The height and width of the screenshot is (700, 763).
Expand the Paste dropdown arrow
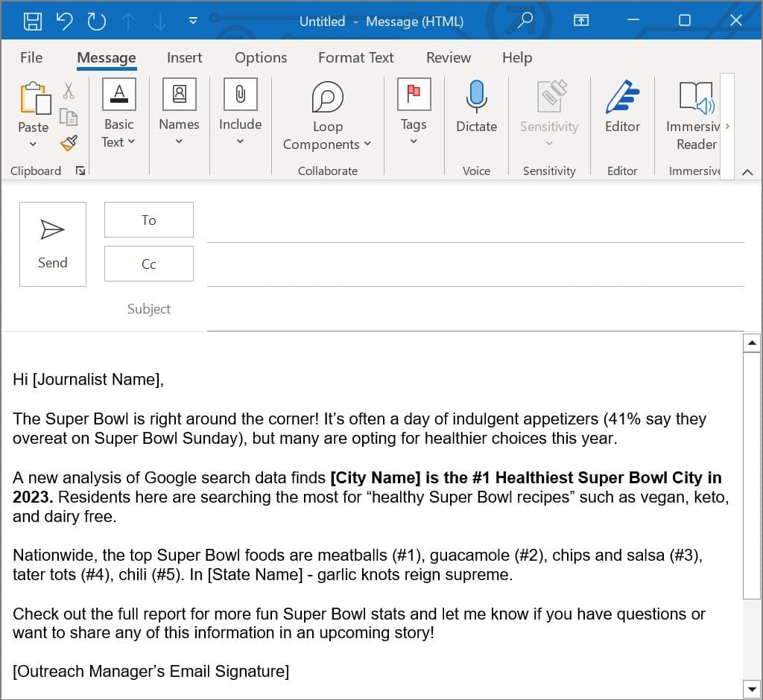click(33, 144)
